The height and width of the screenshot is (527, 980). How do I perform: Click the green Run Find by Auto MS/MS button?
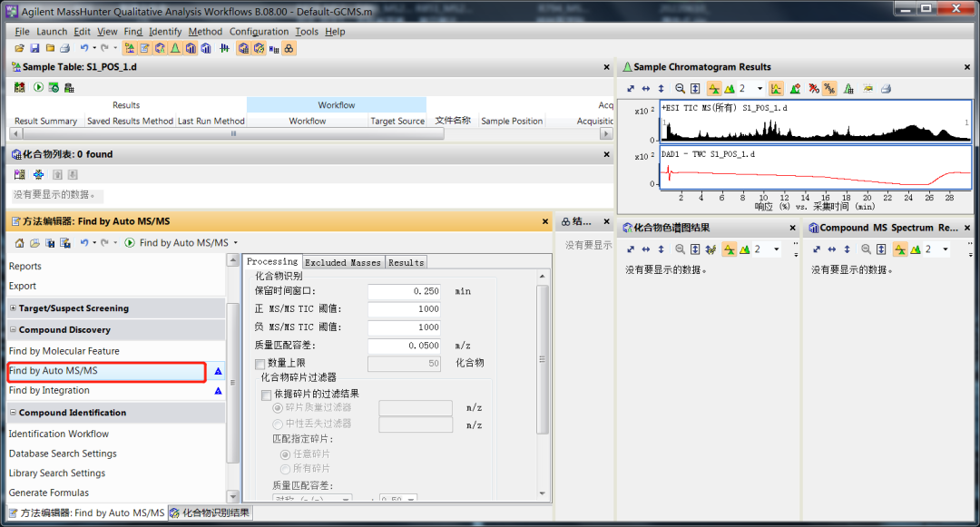click(130, 243)
